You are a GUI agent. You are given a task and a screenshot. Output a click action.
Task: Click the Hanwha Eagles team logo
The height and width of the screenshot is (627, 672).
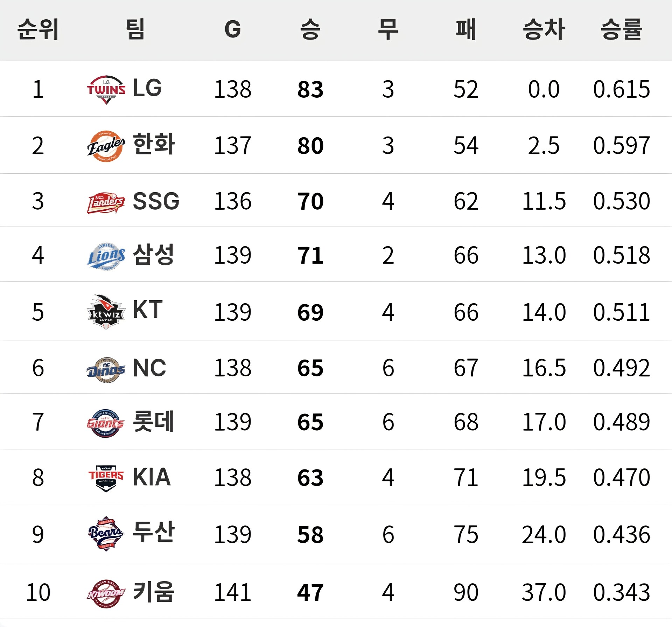[x=106, y=146]
